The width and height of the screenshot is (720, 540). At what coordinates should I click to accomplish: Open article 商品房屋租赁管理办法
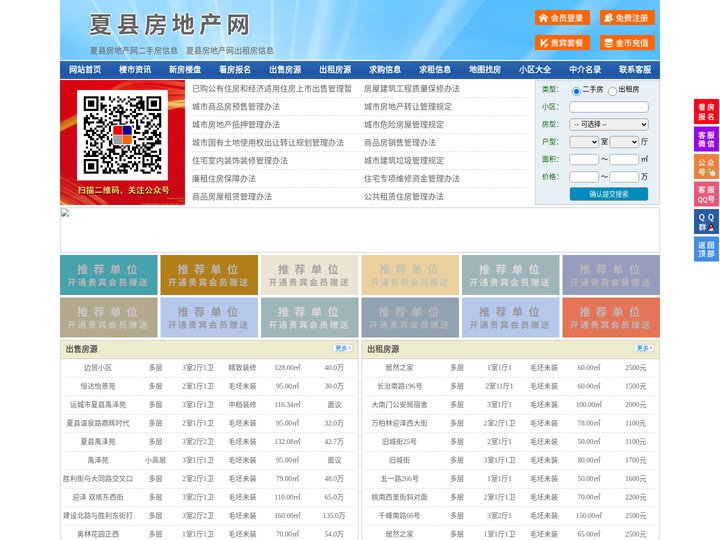(x=232, y=197)
